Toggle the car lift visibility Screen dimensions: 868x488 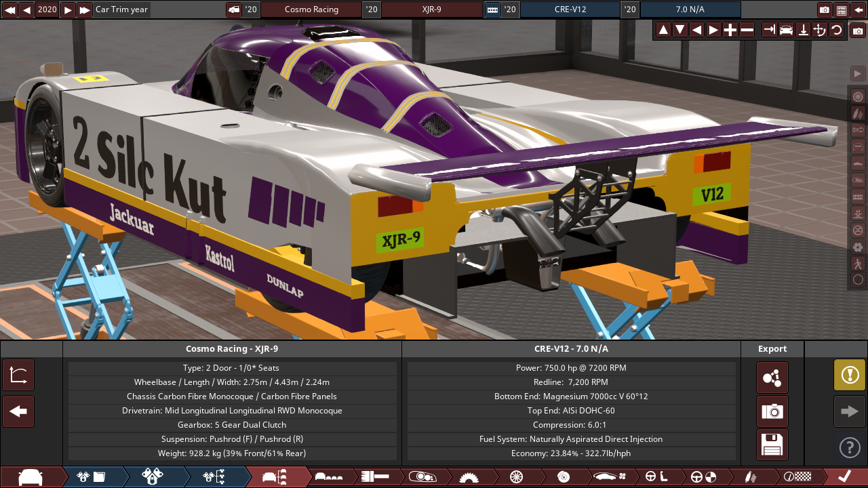click(x=858, y=213)
